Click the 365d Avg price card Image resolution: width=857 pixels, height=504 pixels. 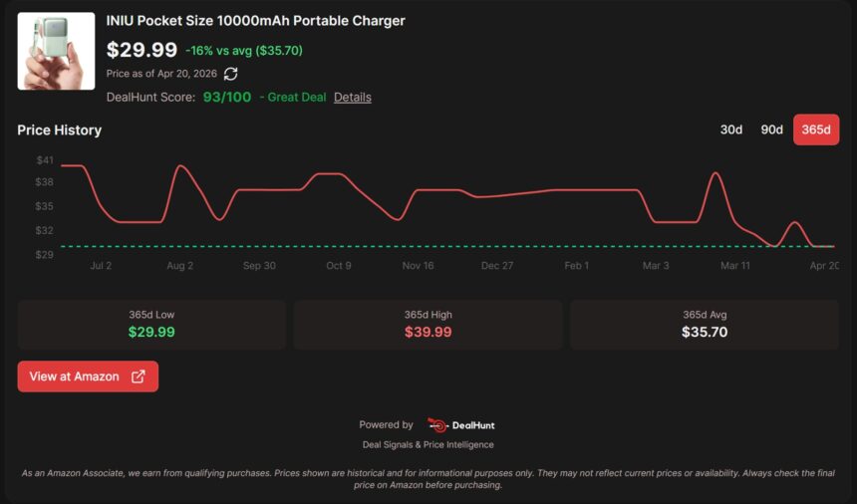pyautogui.click(x=704, y=325)
